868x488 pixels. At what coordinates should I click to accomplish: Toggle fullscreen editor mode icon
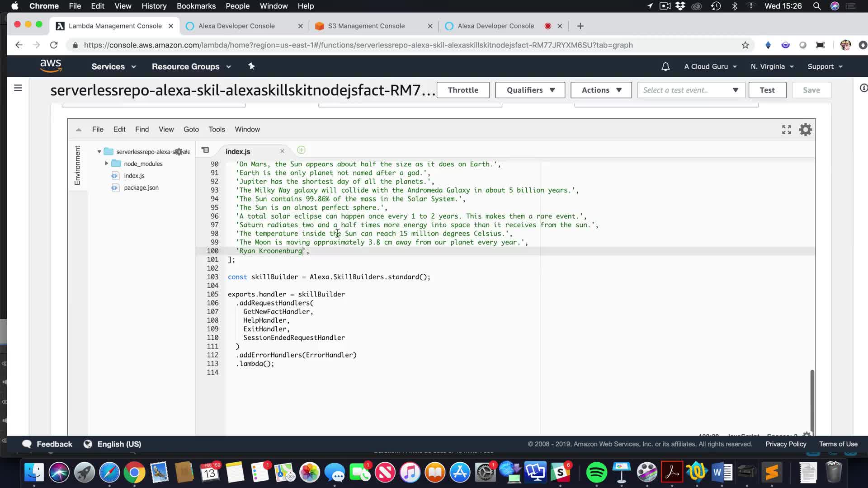pyautogui.click(x=786, y=130)
